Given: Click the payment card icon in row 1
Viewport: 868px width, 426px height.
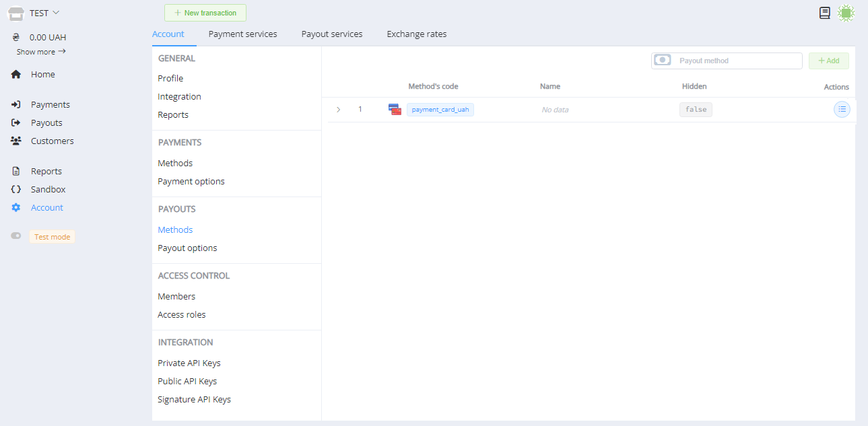Looking at the screenshot, I should (x=395, y=110).
